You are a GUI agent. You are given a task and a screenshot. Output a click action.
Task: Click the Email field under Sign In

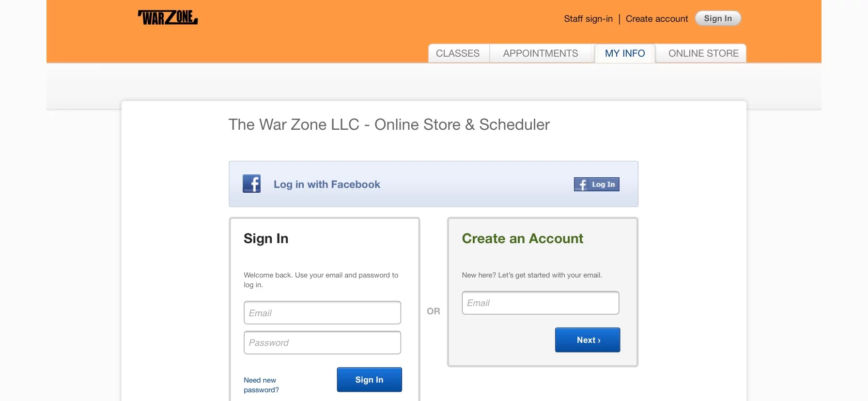pos(322,313)
